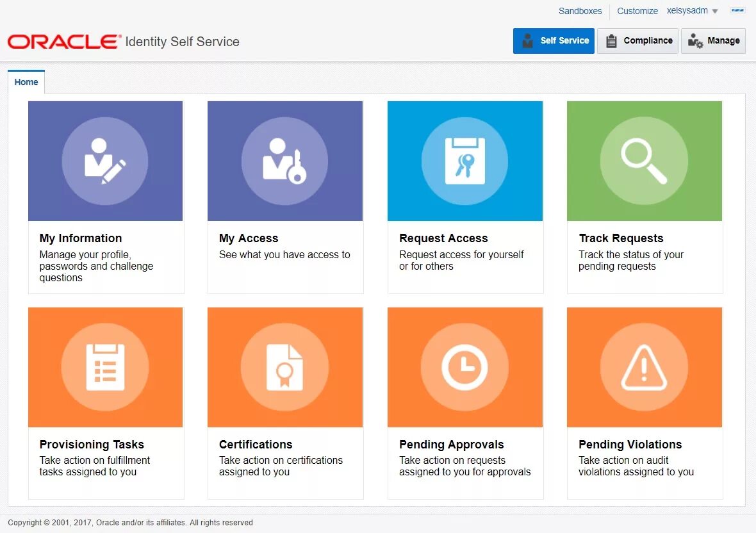Viewport: 756px width, 533px height.
Task: Click 'Manage your profile, passwords and challenge questions' text
Action: [x=97, y=266]
